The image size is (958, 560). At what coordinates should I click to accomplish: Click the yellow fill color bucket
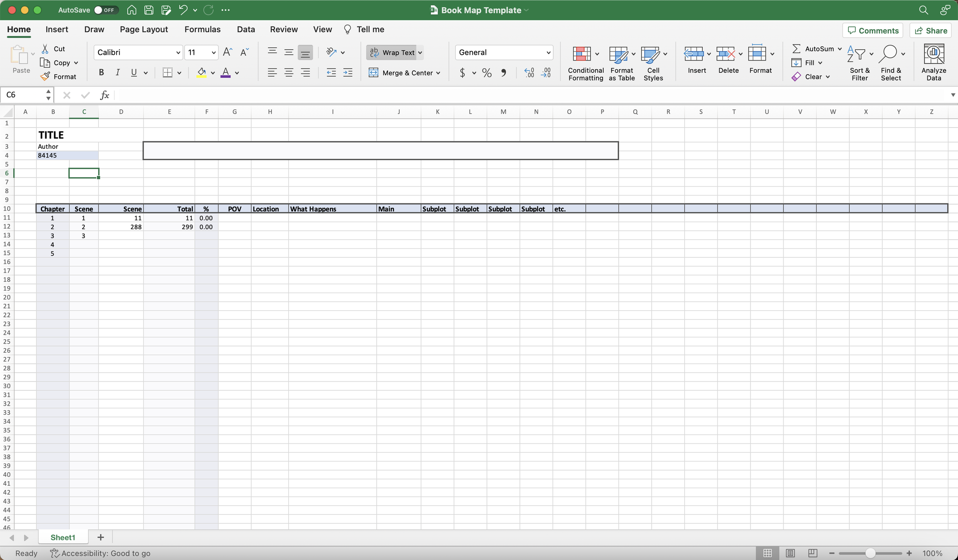tap(202, 72)
